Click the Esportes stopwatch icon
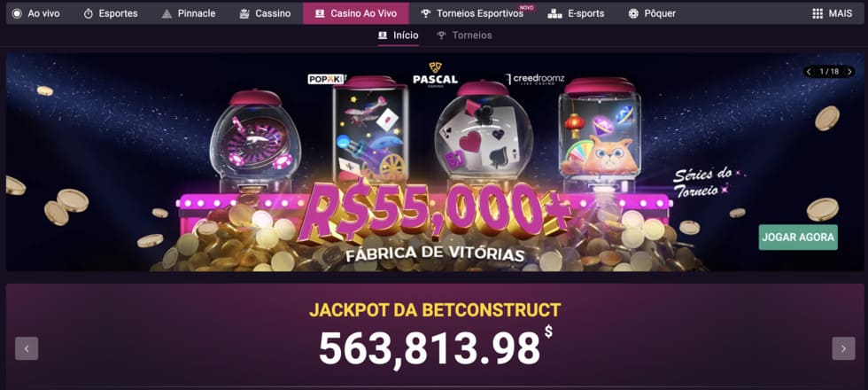 coord(89,14)
